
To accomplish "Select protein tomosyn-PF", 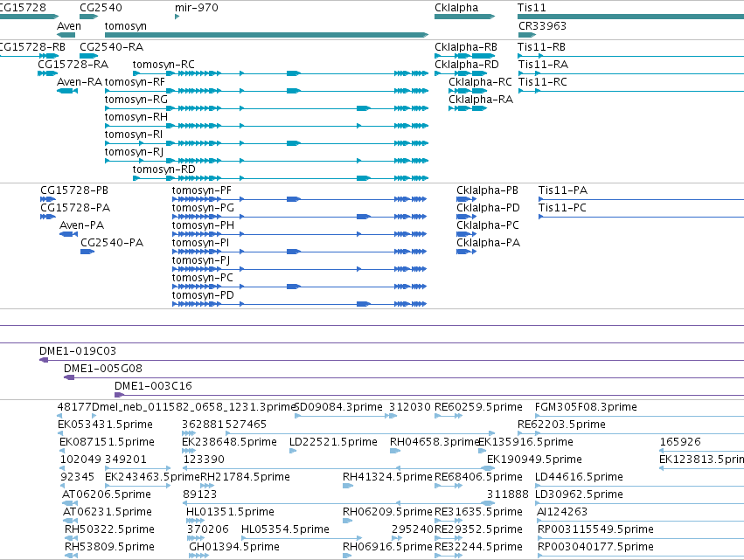I will click(x=299, y=199).
